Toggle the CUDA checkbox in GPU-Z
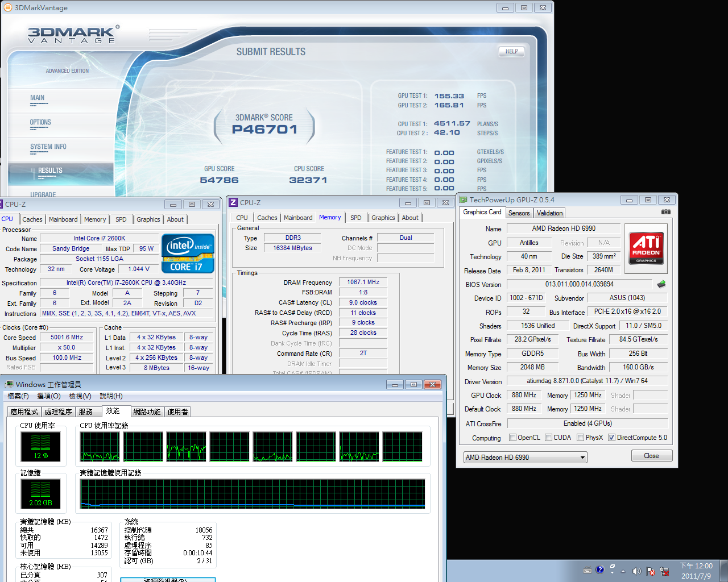728x582 pixels. (x=548, y=437)
